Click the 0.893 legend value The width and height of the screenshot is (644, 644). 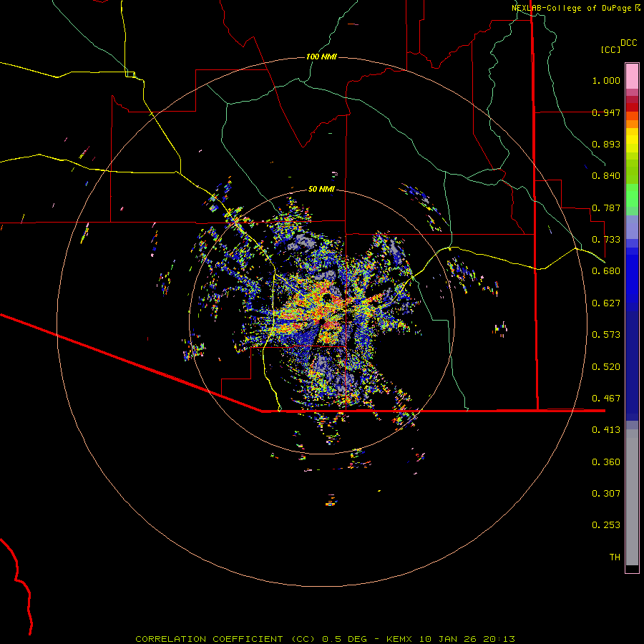[606, 144]
